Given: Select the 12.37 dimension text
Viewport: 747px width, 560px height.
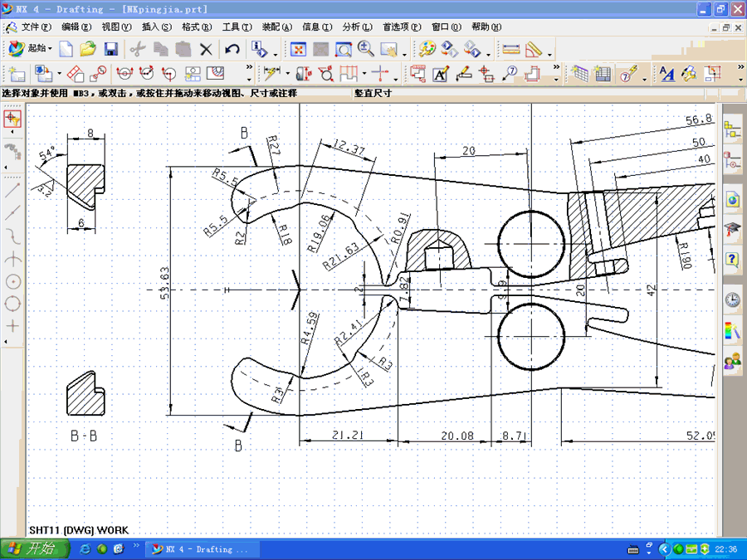Looking at the screenshot, I should point(349,147).
